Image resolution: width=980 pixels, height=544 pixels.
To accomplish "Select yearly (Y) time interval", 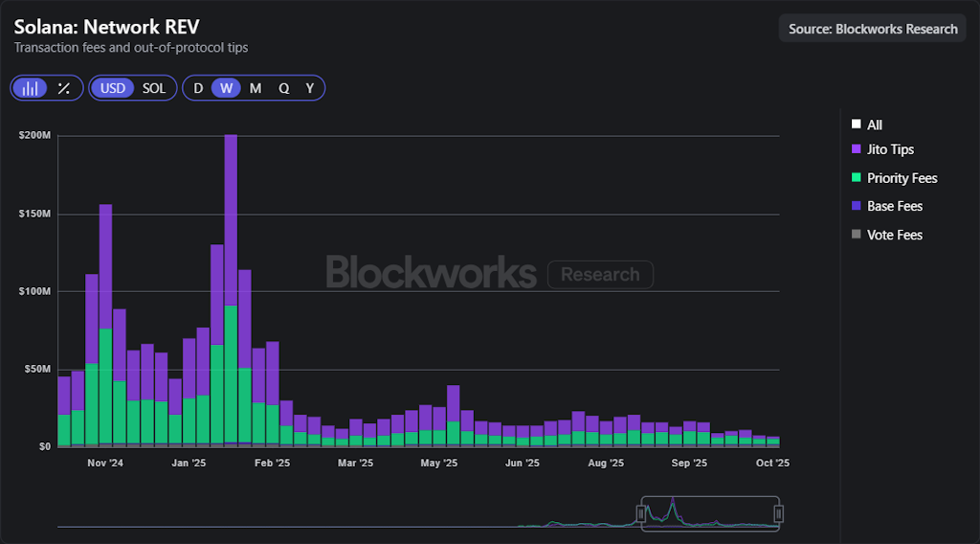I will 309,88.
